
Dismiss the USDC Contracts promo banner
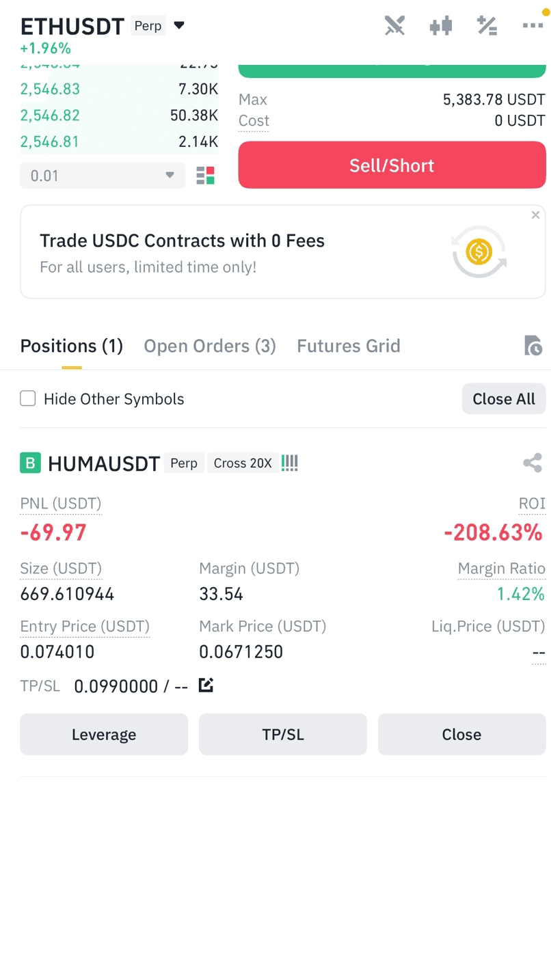pos(535,215)
